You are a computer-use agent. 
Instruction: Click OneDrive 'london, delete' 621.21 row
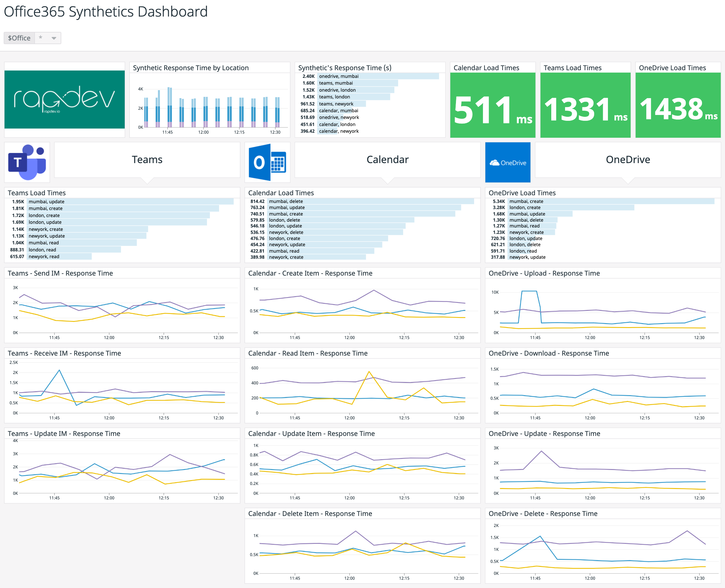tap(602, 245)
